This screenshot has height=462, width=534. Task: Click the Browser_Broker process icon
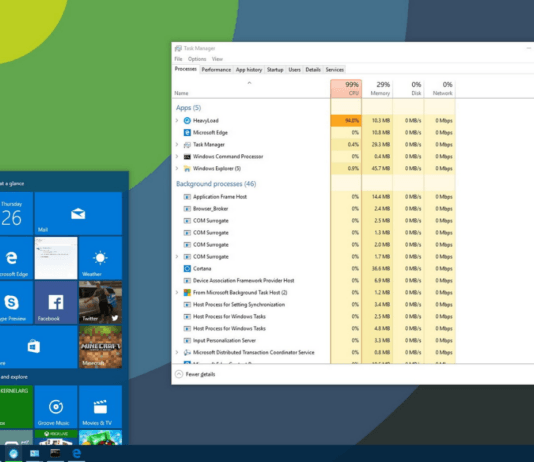[x=187, y=209]
